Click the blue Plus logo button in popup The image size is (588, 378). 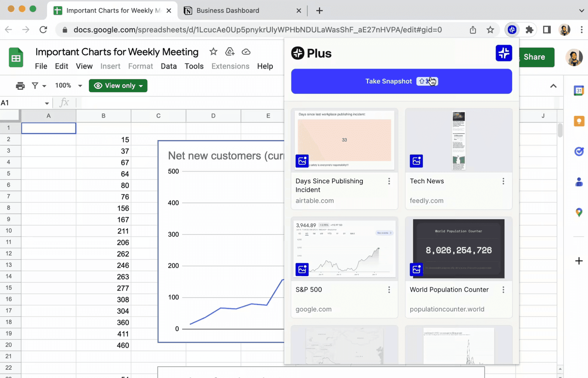pos(504,53)
